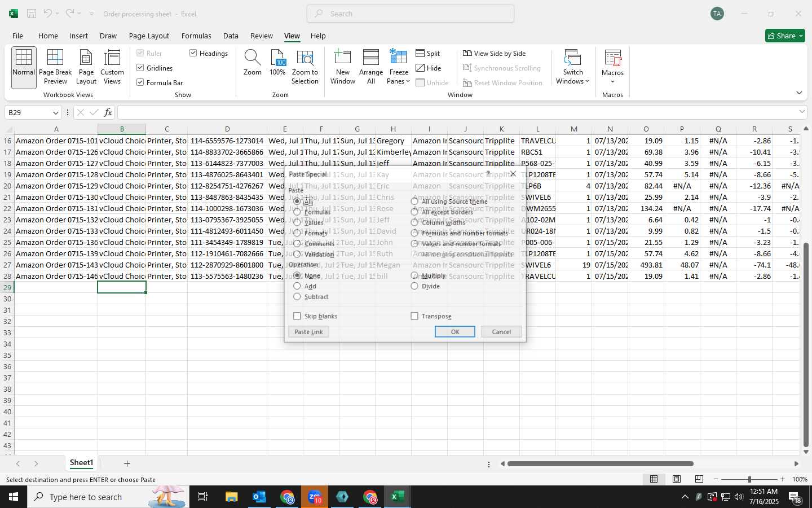This screenshot has width=812, height=508.
Task: Switch to Page Break Preview in status bar
Action: tap(699, 479)
